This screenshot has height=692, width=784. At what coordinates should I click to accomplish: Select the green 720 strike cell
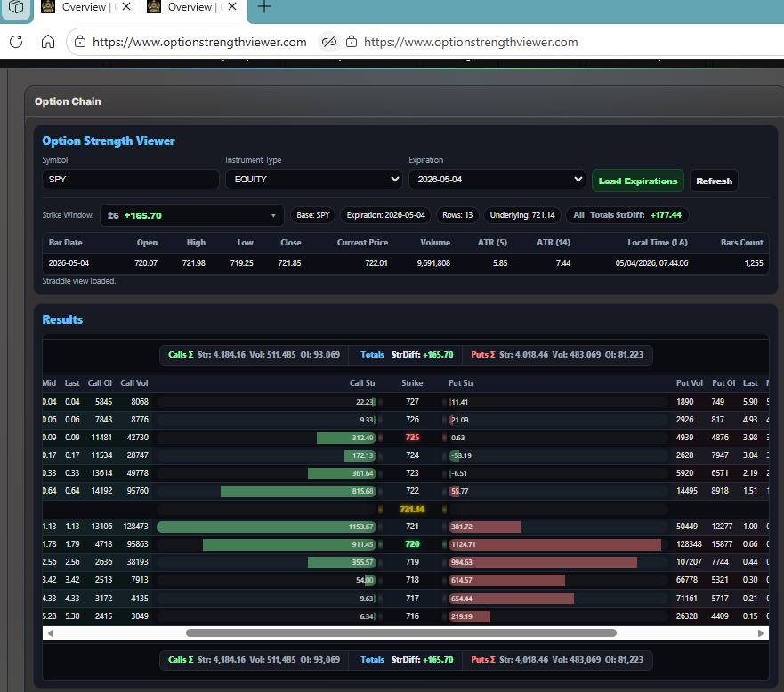tap(413, 544)
